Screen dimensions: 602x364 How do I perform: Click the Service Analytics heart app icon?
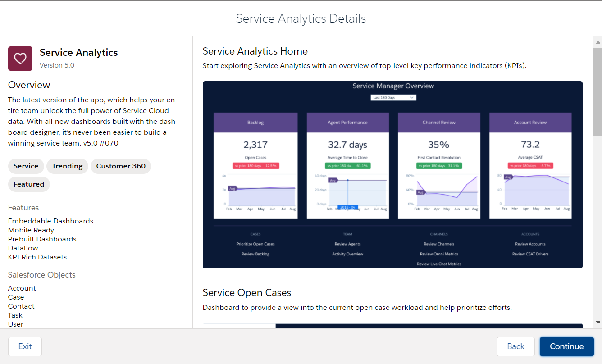[20, 59]
